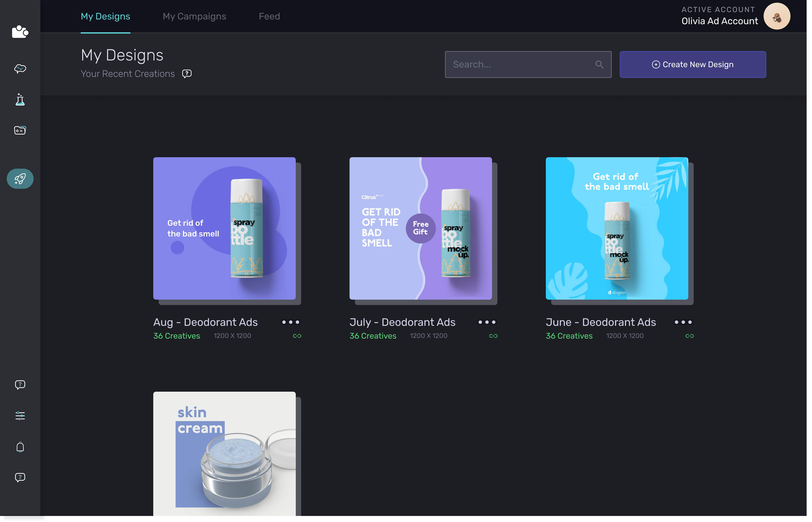Click 36 Creatives under June - Deodorant Ads

tap(569, 336)
